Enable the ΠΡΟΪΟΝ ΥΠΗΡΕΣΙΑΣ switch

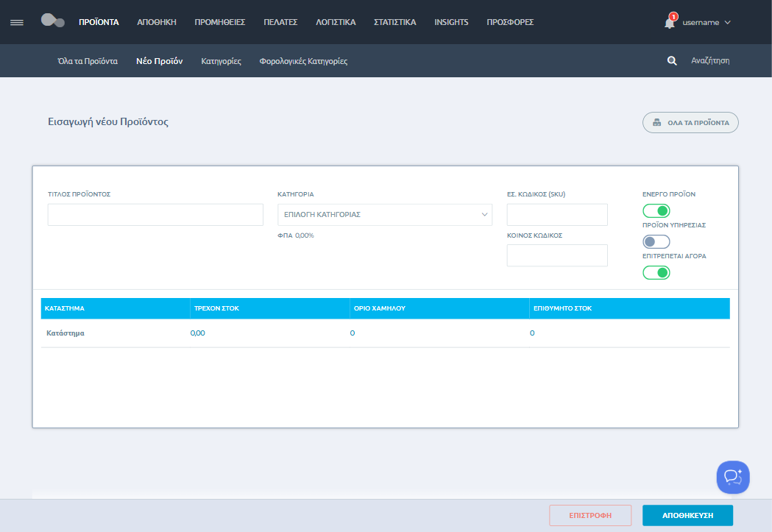[656, 241]
